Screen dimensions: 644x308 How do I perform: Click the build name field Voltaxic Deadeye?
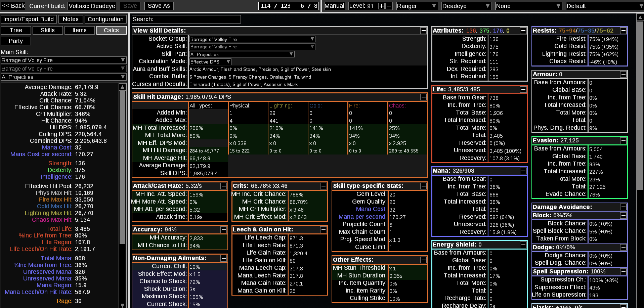92,6
